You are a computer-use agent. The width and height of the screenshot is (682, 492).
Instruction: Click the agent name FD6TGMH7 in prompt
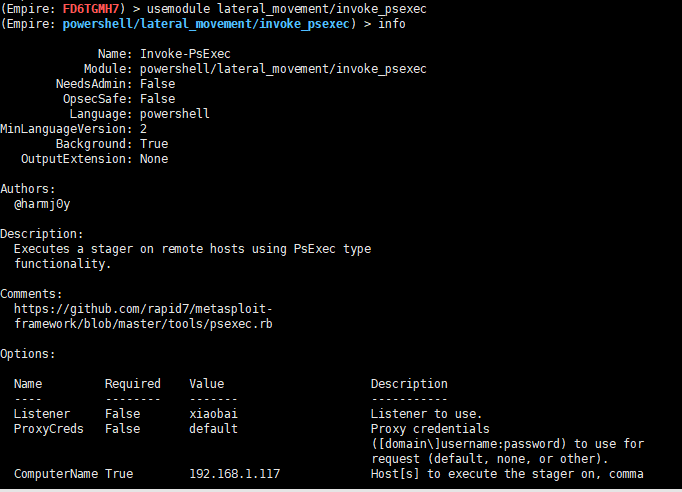click(95, 9)
